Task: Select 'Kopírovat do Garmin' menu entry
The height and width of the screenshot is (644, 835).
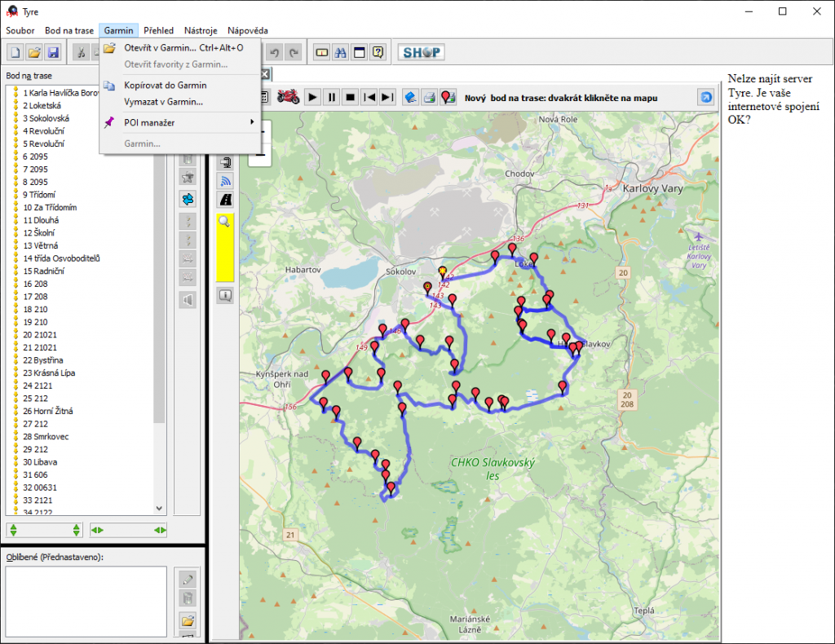Action: (165, 85)
